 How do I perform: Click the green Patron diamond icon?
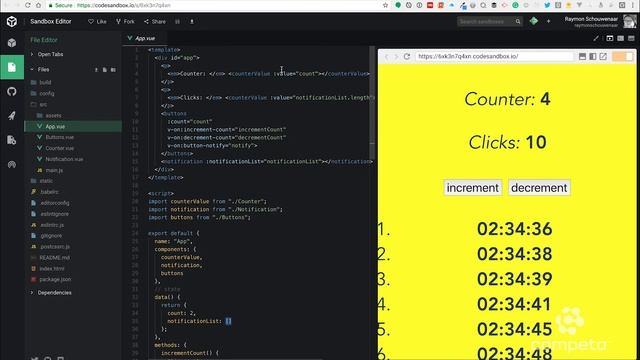534,21
